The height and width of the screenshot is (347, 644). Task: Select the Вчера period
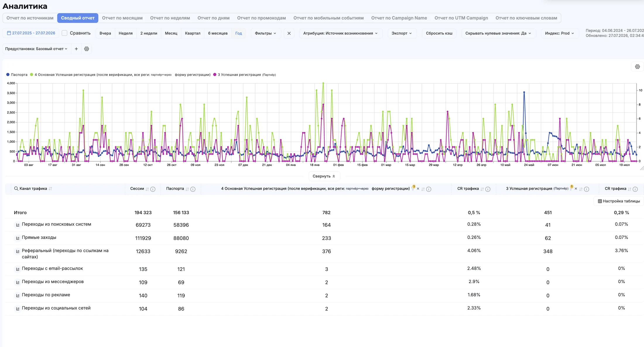[x=105, y=33]
